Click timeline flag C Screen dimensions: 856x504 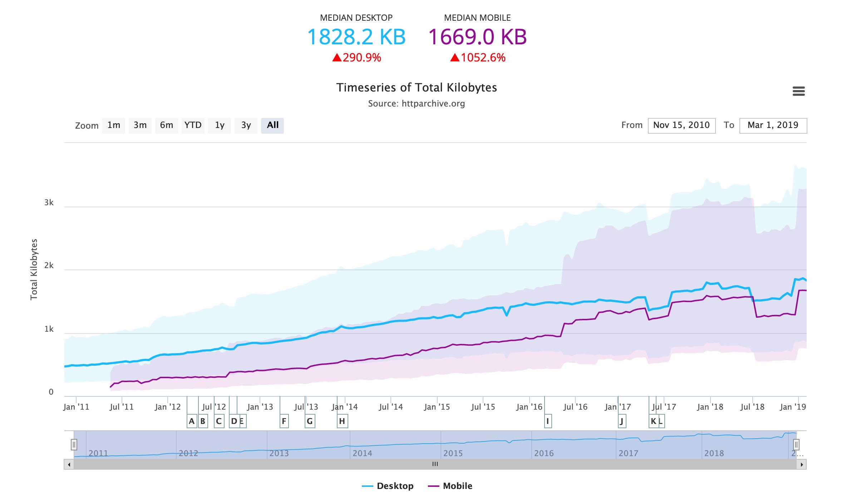(219, 421)
